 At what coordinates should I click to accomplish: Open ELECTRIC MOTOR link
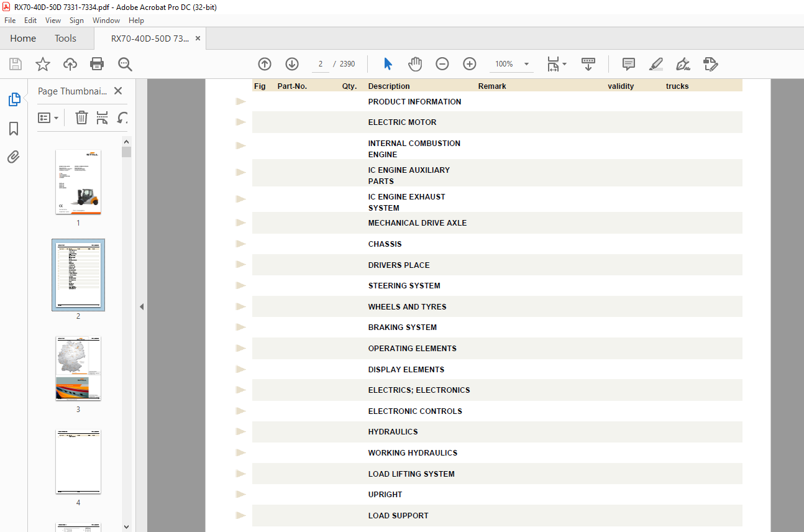pyautogui.click(x=402, y=122)
